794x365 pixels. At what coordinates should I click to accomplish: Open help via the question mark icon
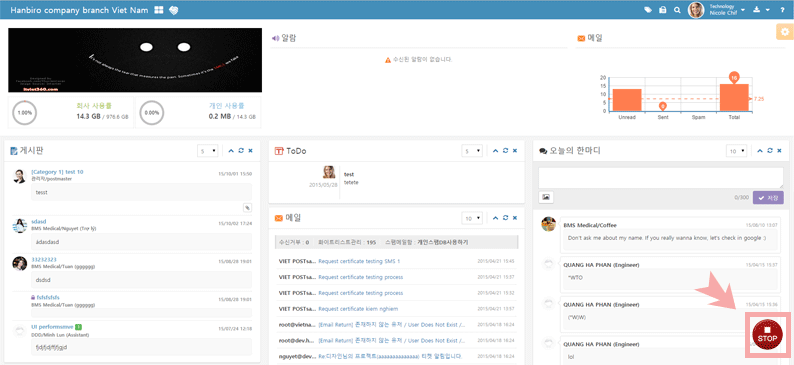point(782,10)
